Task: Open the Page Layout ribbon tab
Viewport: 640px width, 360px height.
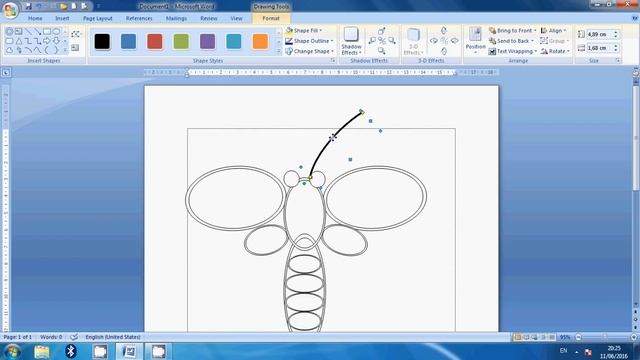Action: pos(98,18)
